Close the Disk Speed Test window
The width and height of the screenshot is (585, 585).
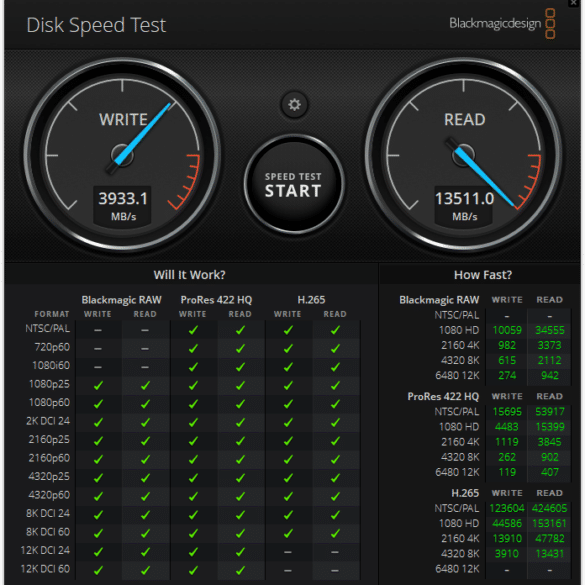(x=575, y=3)
